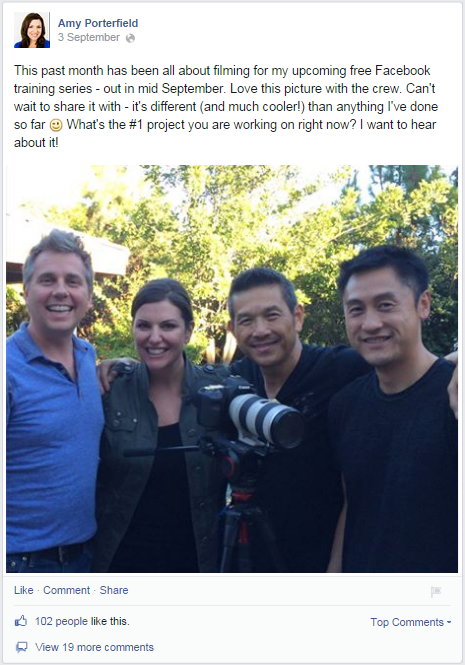Click the post text paragraph about filming
The width and height of the screenshot is (465, 665).
pyautogui.click(x=226, y=106)
